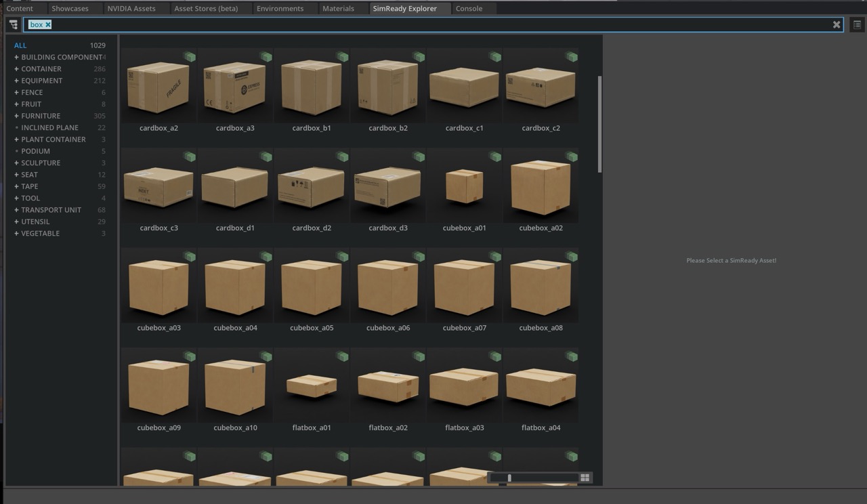Open the NVIDIA Assets tab
The image size is (867, 504).
[x=131, y=8]
